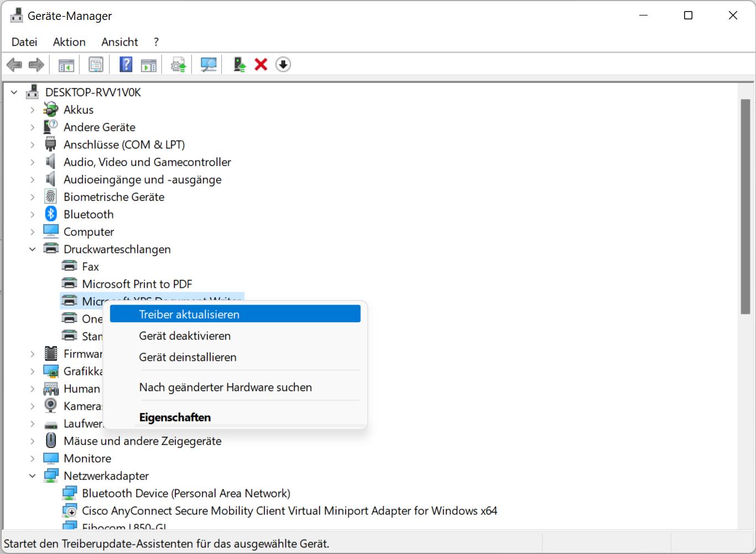Expand the Bluetooth category
The image size is (756, 554).
tap(33, 215)
